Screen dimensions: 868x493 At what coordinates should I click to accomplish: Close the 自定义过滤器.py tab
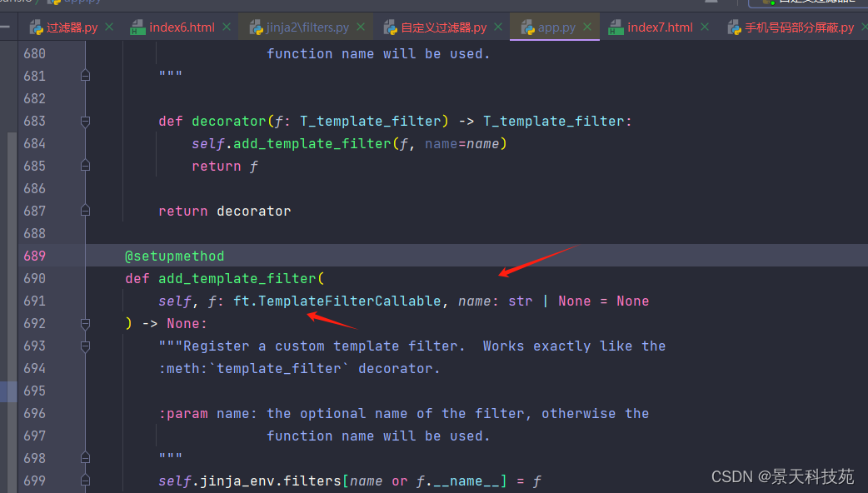pyautogui.click(x=498, y=27)
